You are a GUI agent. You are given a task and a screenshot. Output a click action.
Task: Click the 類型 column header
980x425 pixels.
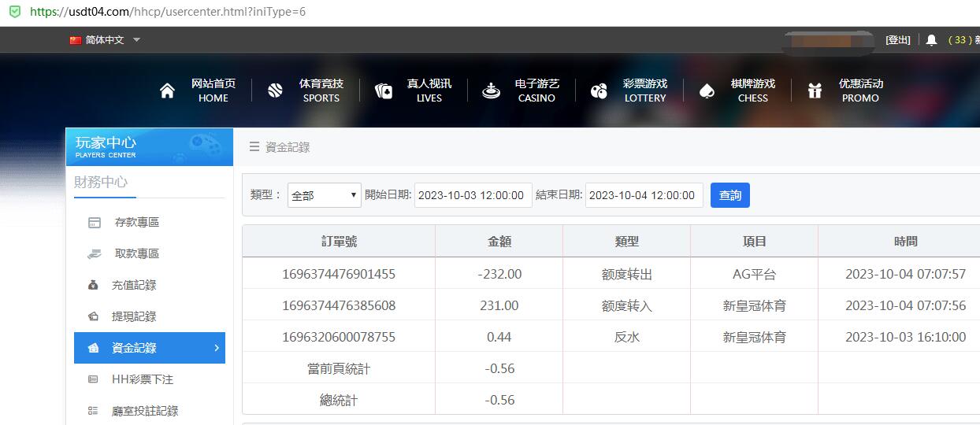coord(627,242)
